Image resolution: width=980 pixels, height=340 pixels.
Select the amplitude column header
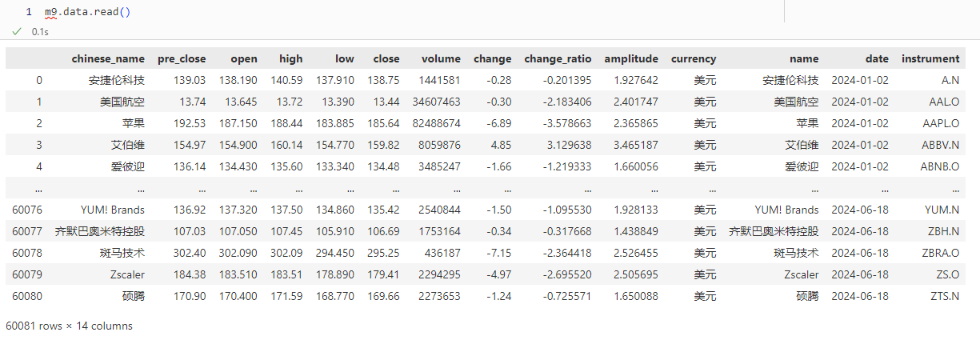coord(631,58)
